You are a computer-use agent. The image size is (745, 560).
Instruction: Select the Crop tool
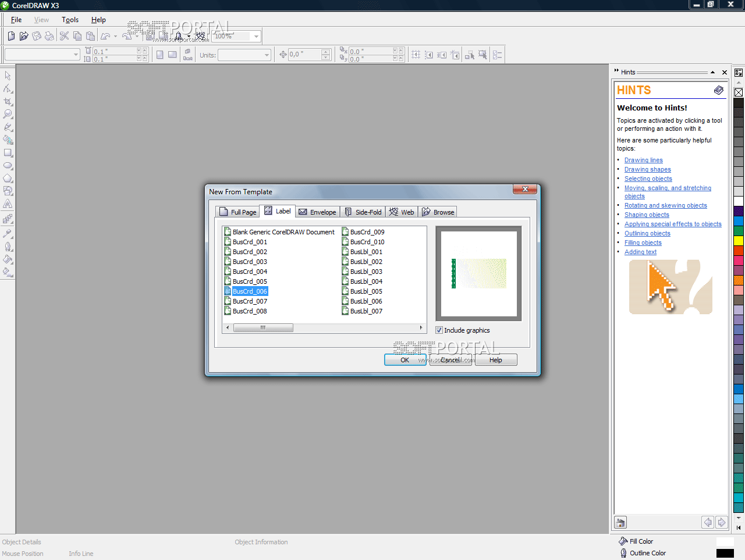coord(8,101)
